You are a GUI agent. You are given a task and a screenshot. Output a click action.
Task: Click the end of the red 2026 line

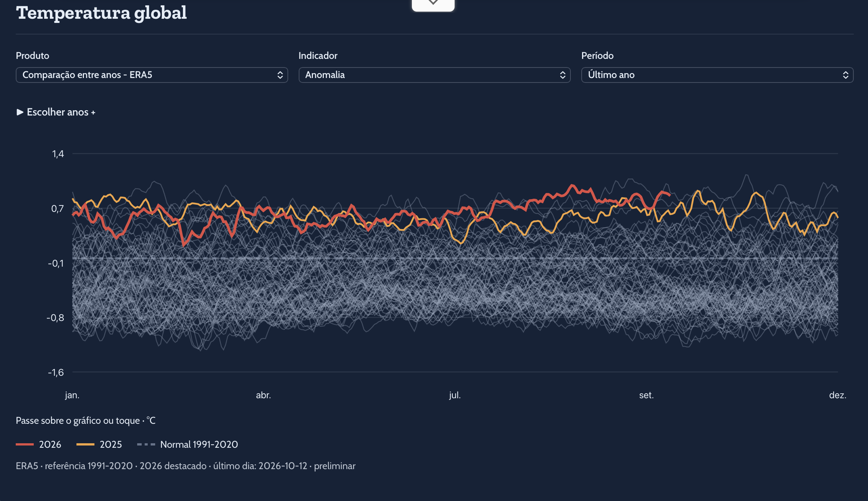point(670,195)
